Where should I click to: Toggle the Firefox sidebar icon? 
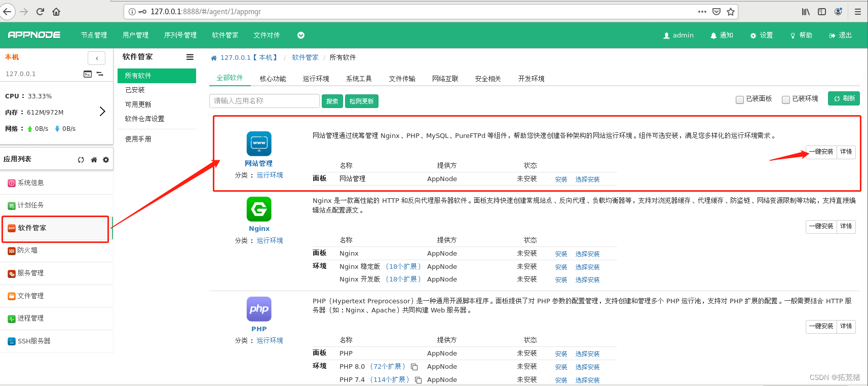[822, 12]
